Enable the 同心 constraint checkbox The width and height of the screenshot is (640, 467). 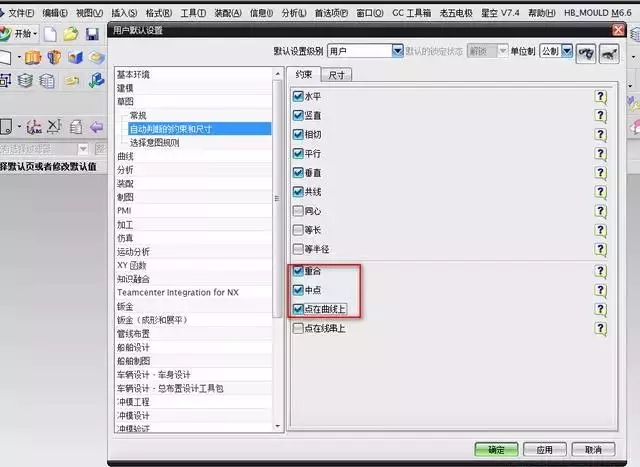tap(298, 211)
